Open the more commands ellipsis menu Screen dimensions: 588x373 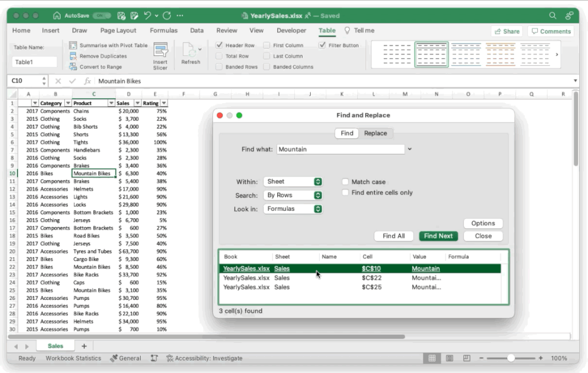coord(180,15)
